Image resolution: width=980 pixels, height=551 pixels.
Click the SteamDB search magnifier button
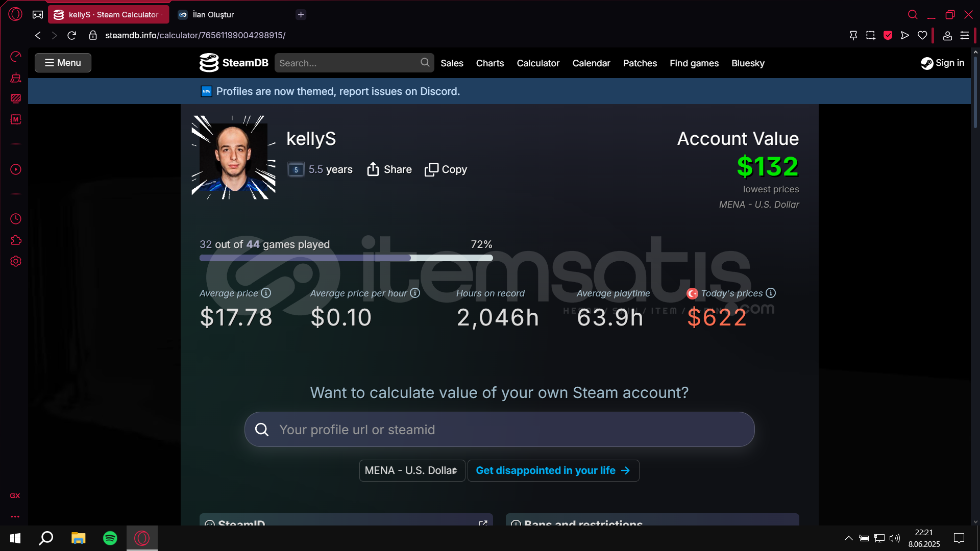pos(425,62)
